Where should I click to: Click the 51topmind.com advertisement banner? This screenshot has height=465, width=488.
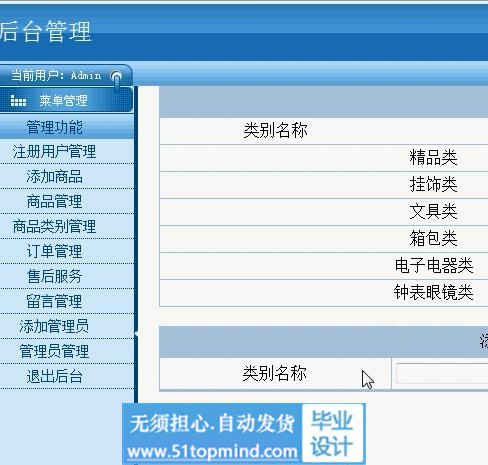click(x=244, y=433)
